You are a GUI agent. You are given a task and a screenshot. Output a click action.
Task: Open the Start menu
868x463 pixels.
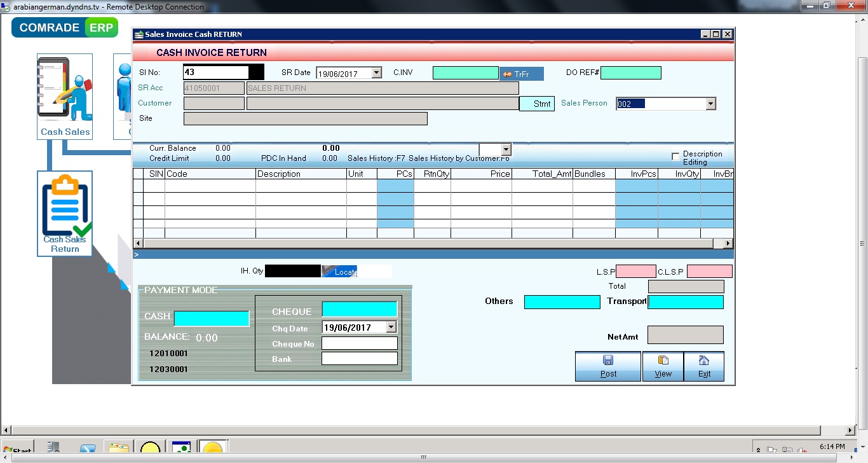tap(16, 448)
